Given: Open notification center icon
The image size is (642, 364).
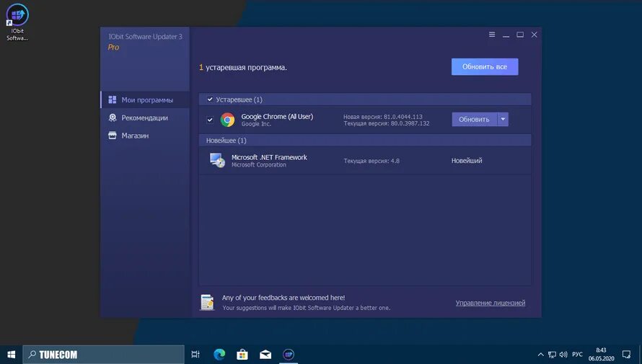Looking at the screenshot, I should pyautogui.click(x=626, y=354).
